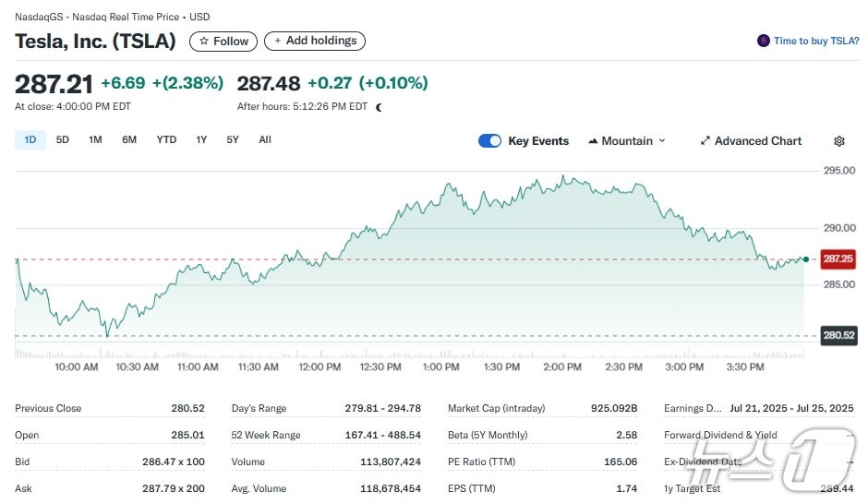Click the star icon in Follow button
Viewport: 868px width, 504px height.
(204, 42)
